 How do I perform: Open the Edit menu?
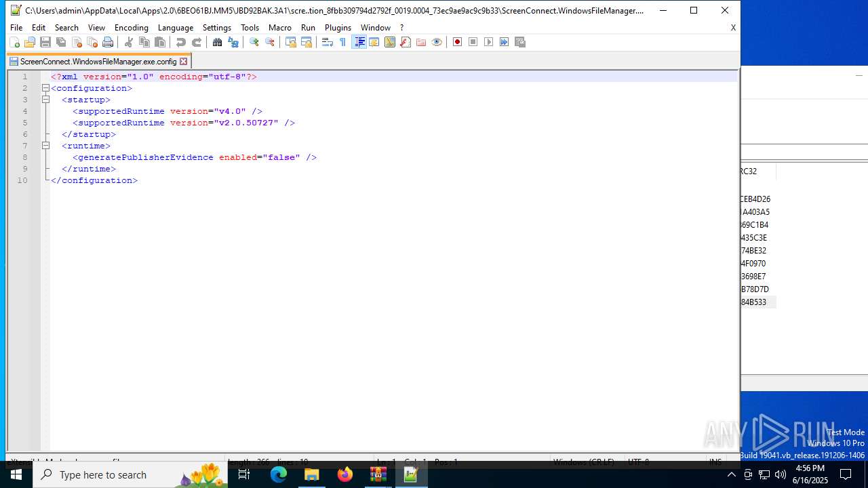pos(39,28)
